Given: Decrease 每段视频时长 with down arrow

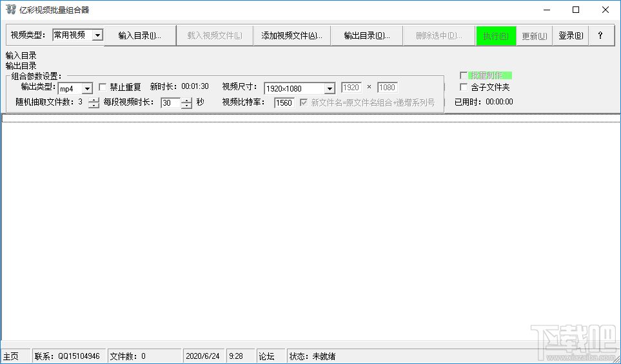Looking at the screenshot, I should click(x=186, y=106).
